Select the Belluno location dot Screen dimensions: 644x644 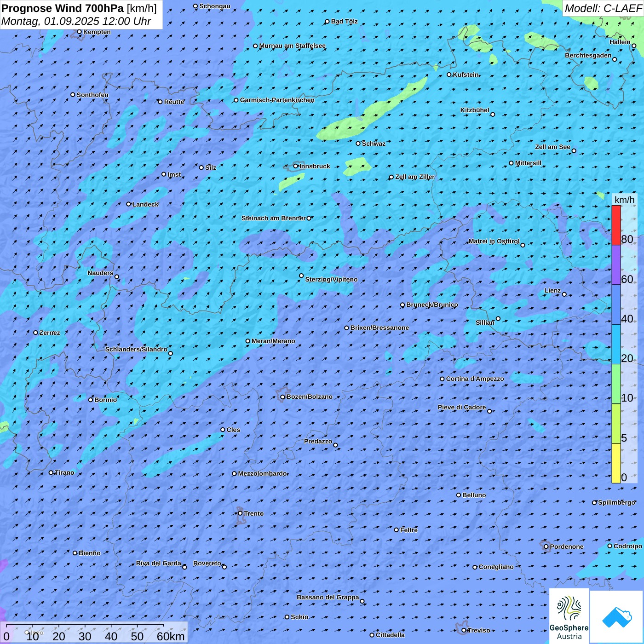(x=459, y=495)
